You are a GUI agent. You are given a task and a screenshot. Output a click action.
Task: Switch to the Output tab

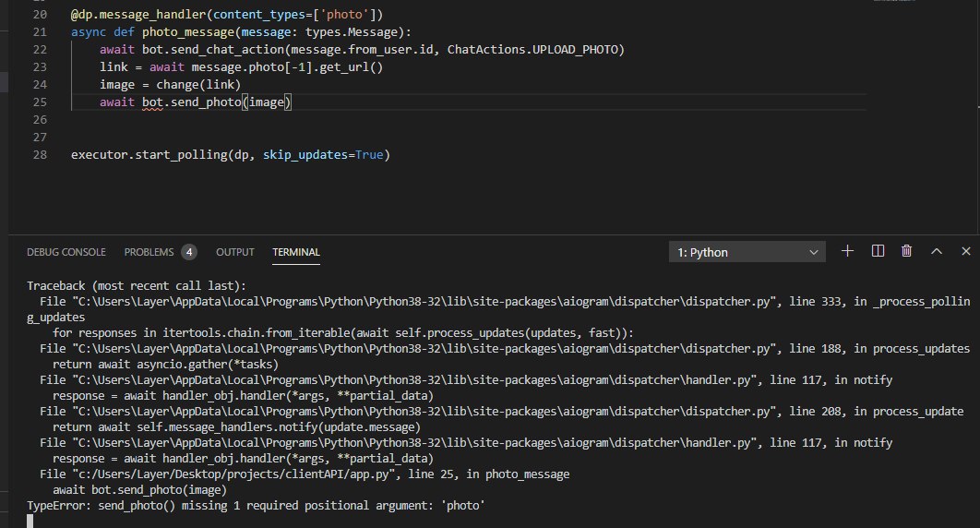pos(235,252)
